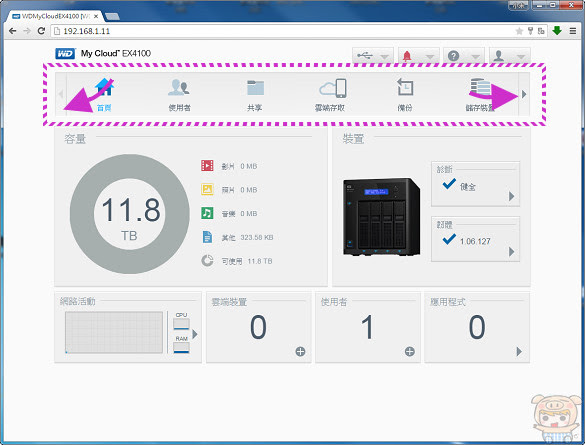Expand the Firmware 1.06.127 panel arrow
The width and height of the screenshot is (585, 445).
pyautogui.click(x=512, y=252)
